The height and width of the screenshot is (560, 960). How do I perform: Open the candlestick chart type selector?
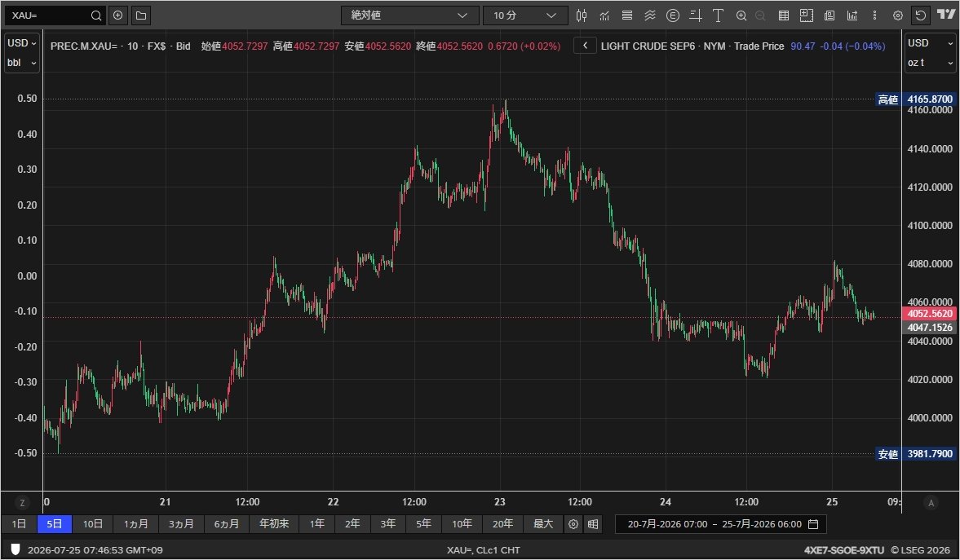click(x=581, y=15)
